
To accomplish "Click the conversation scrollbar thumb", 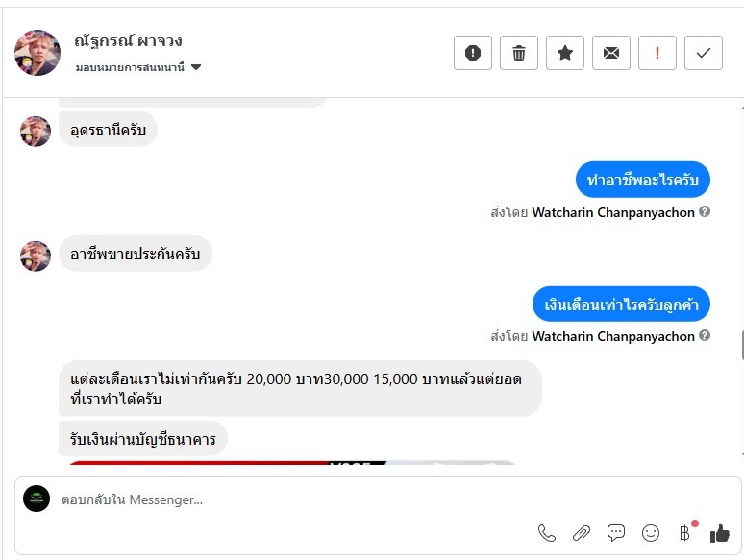I will click(x=742, y=345).
